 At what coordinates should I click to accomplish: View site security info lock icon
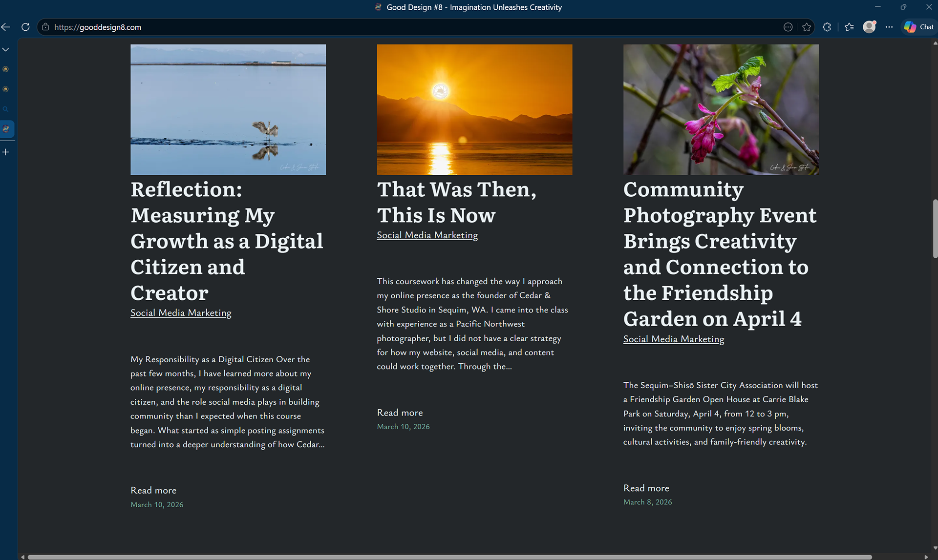click(x=45, y=27)
